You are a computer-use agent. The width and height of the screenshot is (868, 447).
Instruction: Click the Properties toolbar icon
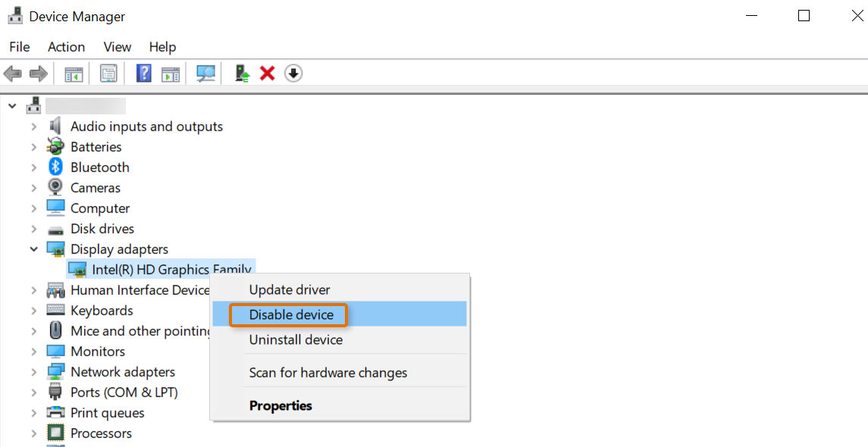pyautogui.click(x=108, y=73)
